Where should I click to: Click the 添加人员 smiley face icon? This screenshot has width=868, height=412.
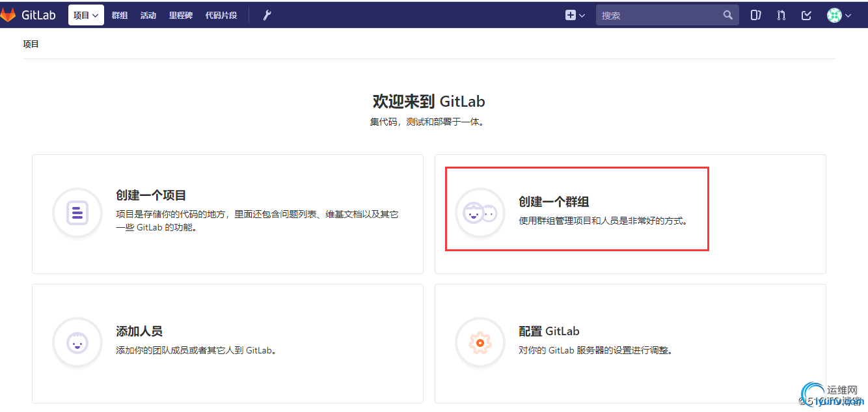click(x=77, y=342)
